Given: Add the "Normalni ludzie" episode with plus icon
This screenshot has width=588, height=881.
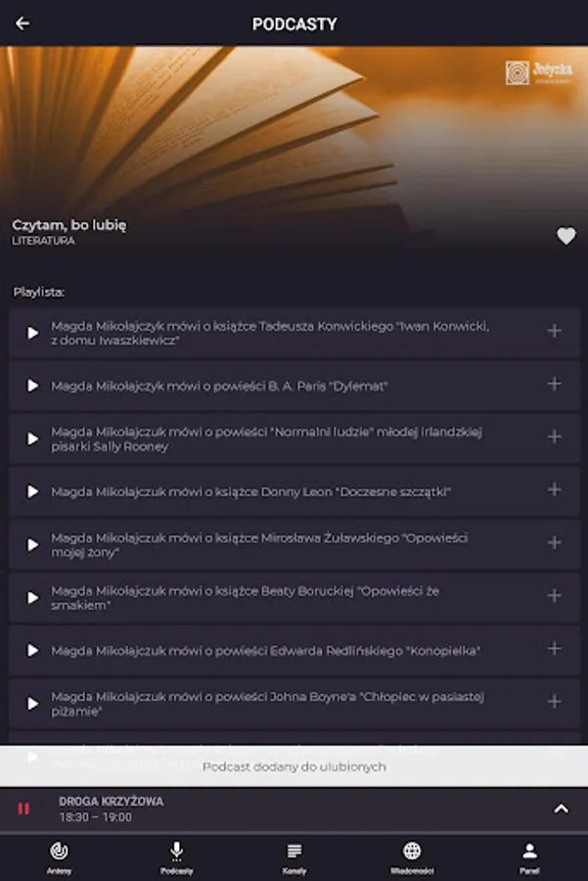Looking at the screenshot, I should [555, 438].
